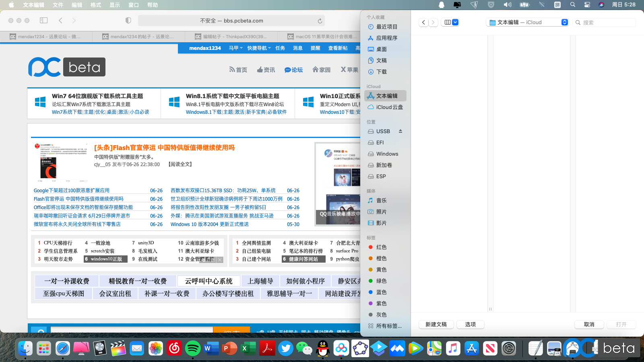
Task: Open Finder from the Dock
Action: coord(25,348)
